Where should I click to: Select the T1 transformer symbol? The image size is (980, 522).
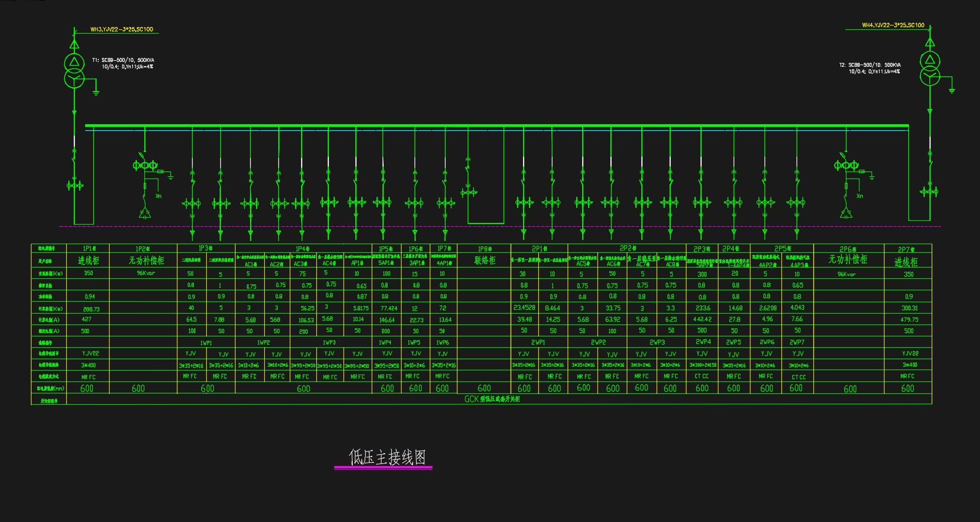(x=74, y=70)
